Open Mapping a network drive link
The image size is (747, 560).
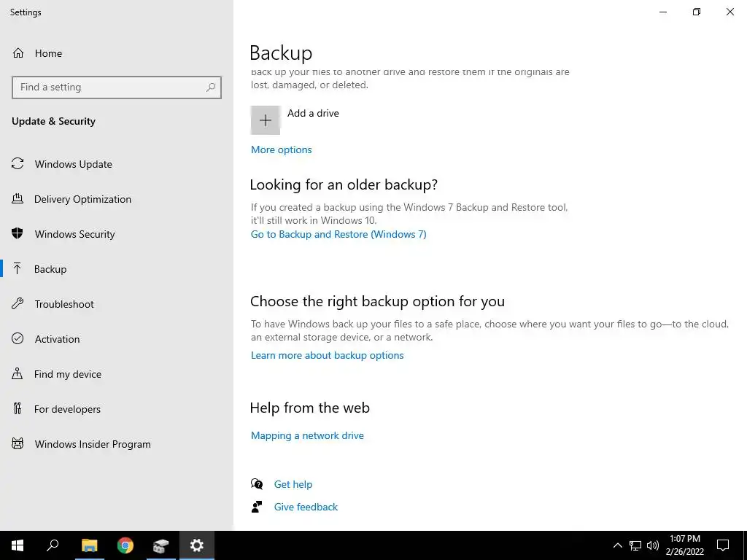point(307,435)
